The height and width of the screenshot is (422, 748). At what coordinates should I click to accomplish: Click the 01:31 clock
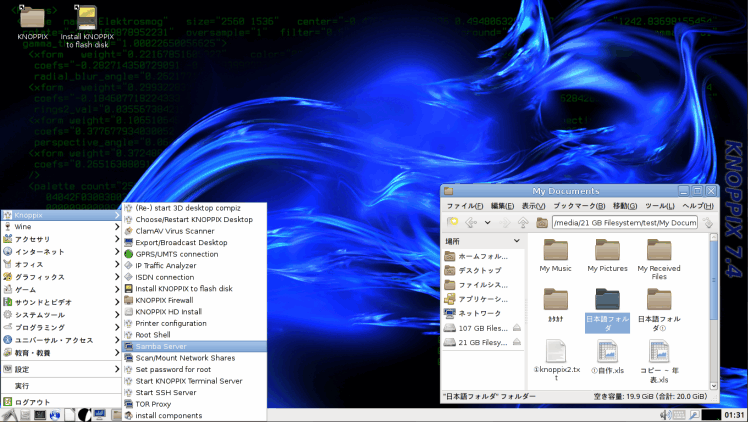coord(735,415)
